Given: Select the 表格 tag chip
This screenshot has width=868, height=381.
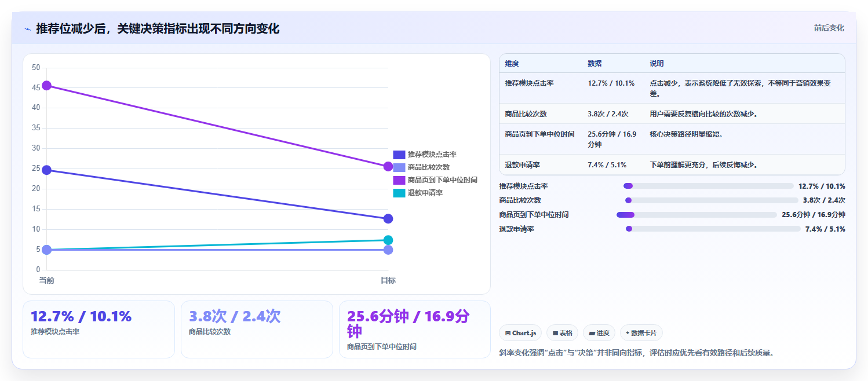Looking at the screenshot, I should [x=563, y=333].
